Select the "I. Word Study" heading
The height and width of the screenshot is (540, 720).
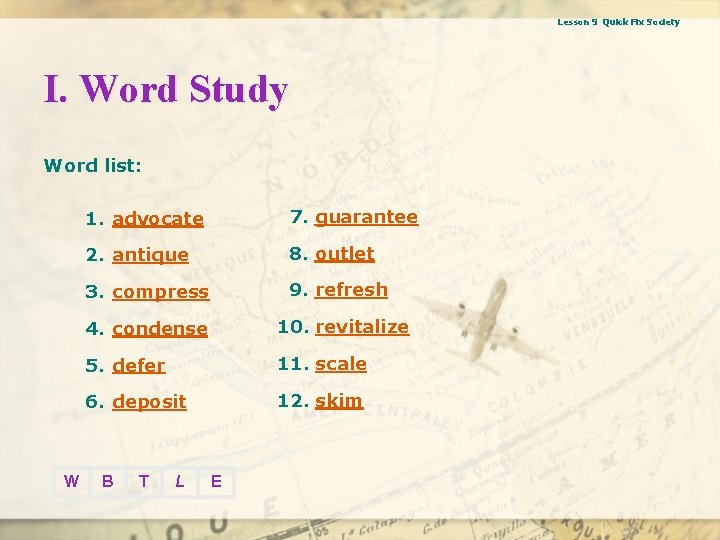(166, 89)
